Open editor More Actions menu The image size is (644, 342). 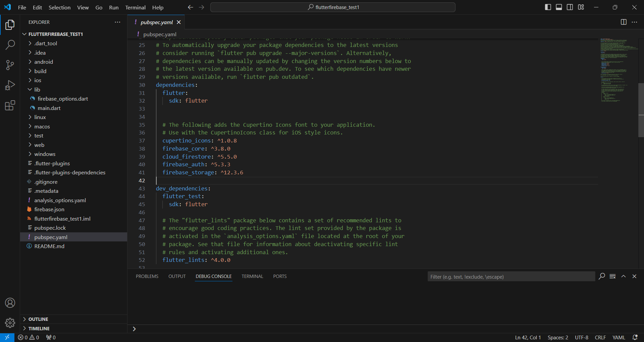pos(634,22)
